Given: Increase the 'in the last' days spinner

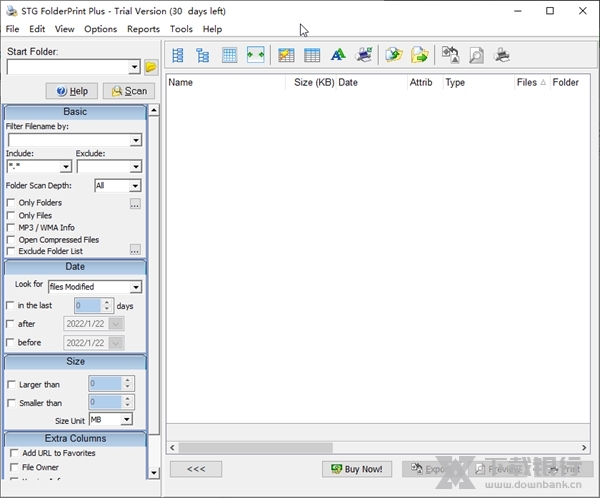Looking at the screenshot, I should 107,302.
